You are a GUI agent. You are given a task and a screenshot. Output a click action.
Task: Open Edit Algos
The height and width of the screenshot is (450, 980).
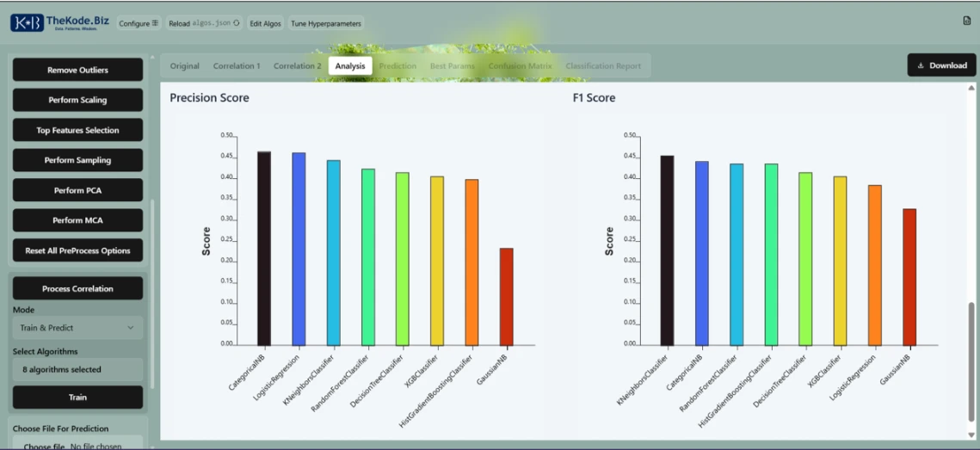click(x=266, y=23)
